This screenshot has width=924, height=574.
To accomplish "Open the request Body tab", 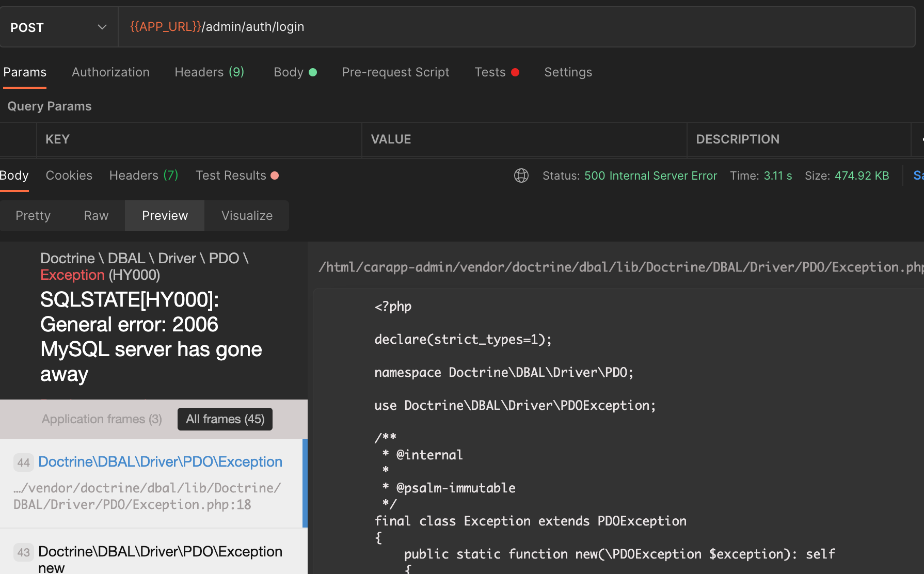I will pos(295,72).
